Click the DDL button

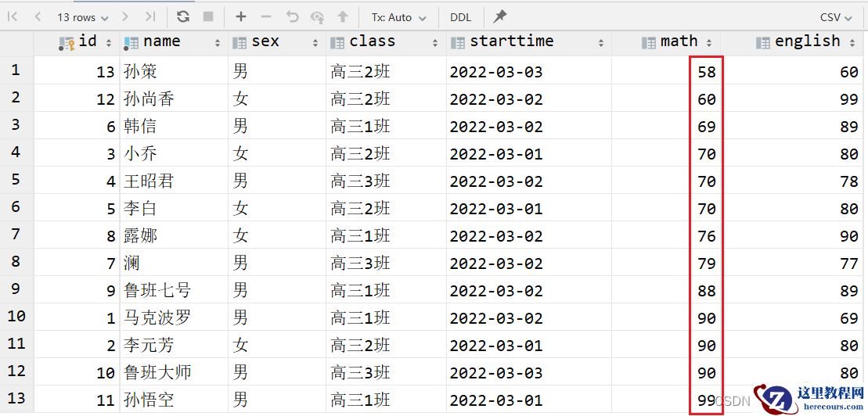[460, 16]
